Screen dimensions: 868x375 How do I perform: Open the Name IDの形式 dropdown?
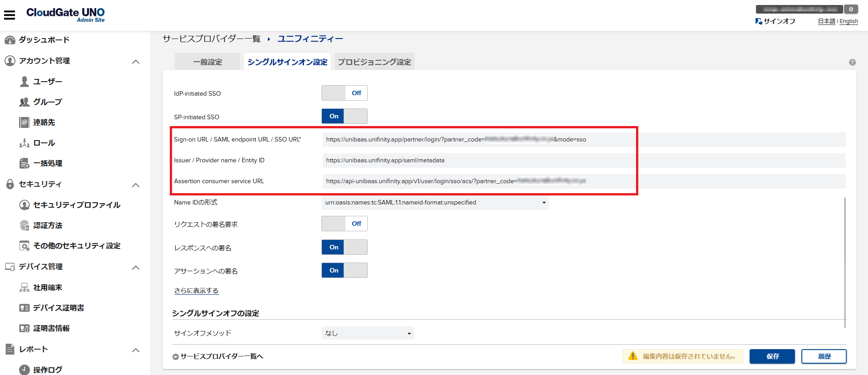tap(435, 203)
